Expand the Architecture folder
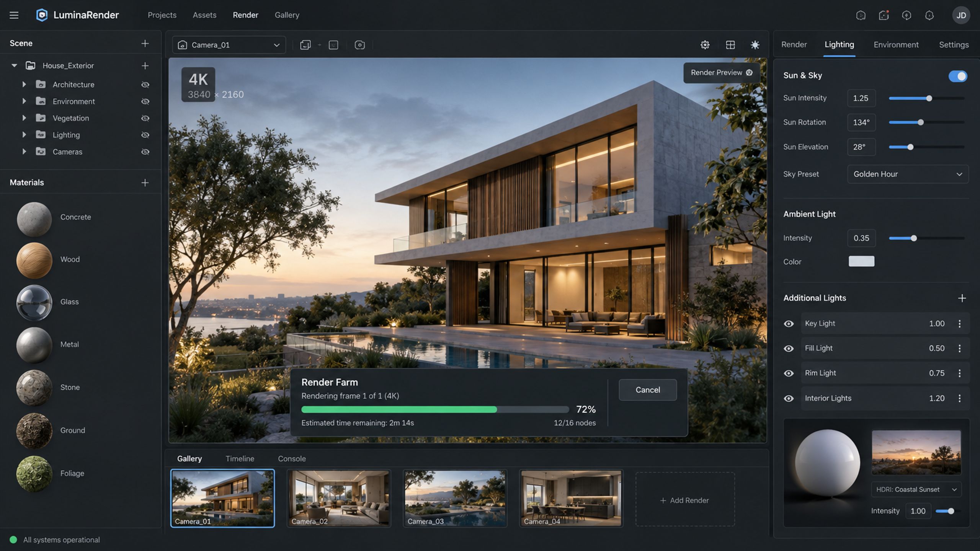 click(24, 85)
